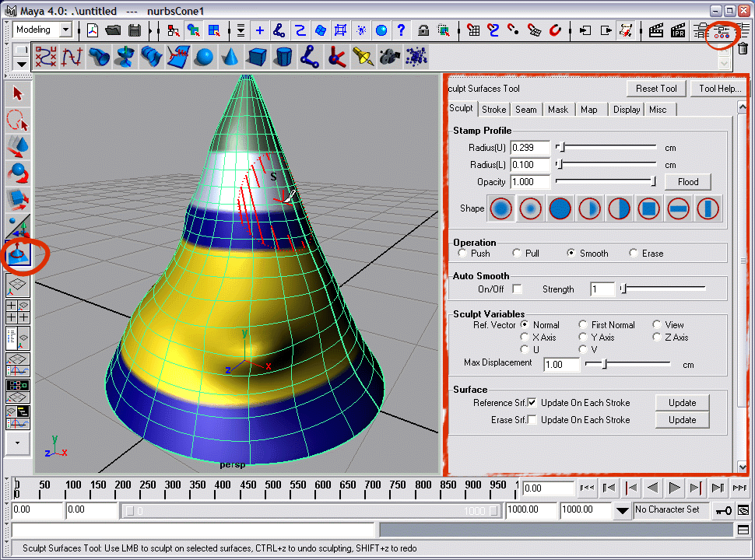Toggle Reference Srf. Update On Each Stroke
This screenshot has width=755, height=560.
tap(532, 403)
